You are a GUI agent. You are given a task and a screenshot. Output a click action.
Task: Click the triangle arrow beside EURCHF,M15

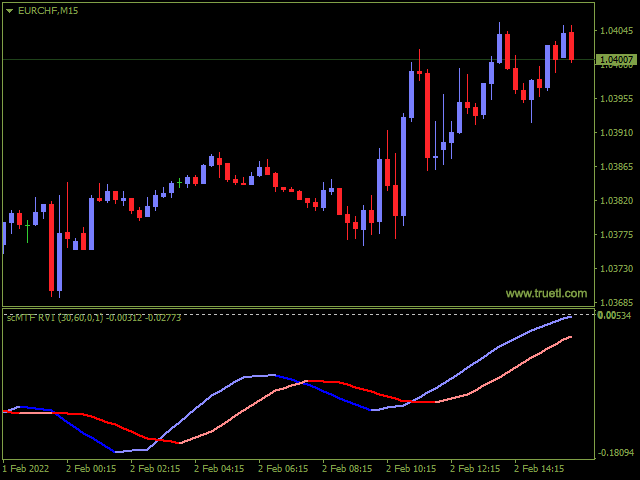9,11
